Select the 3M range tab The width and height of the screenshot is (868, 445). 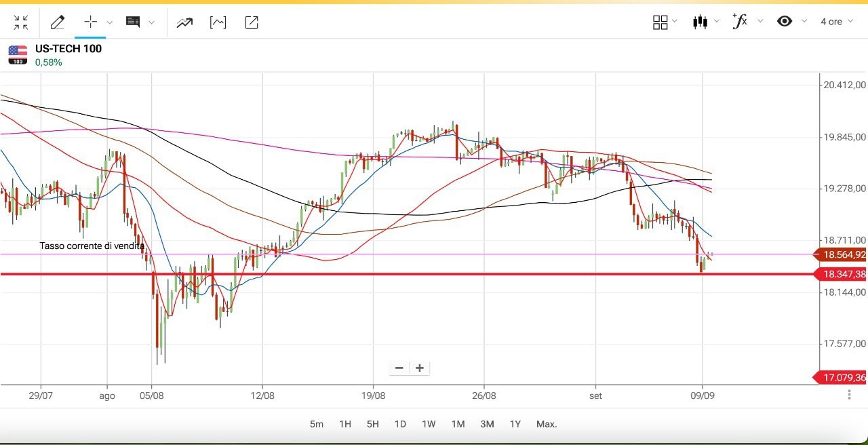pyautogui.click(x=487, y=424)
